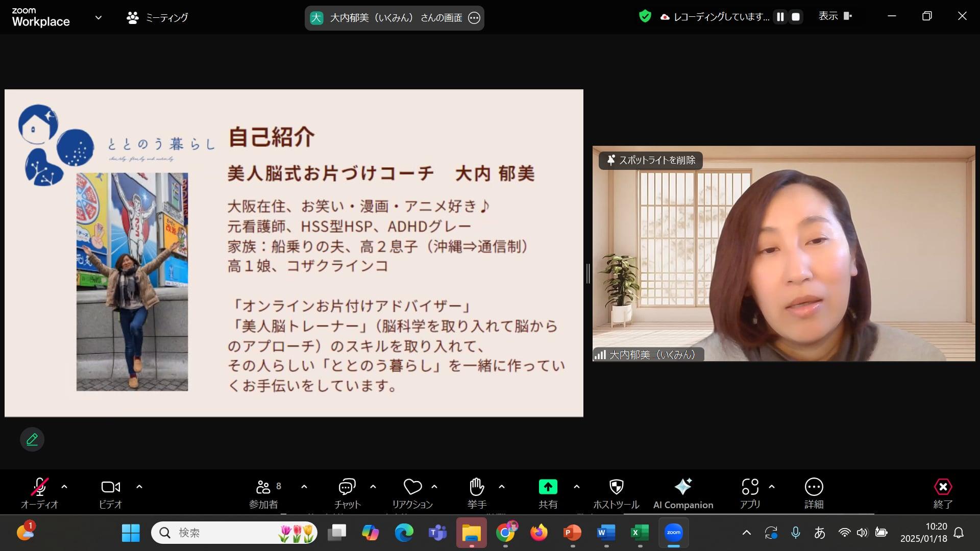Unmute the microphone via オーディオ button
Viewport: 980px width, 551px height.
coord(40,492)
